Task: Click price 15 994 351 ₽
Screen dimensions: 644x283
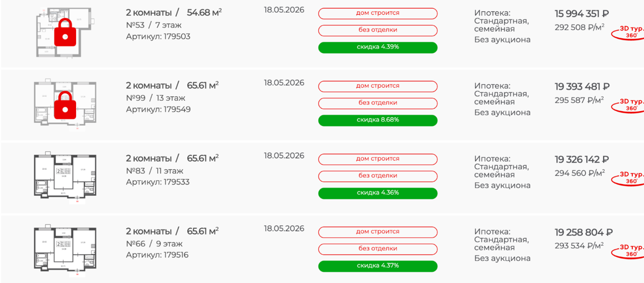Action: point(582,14)
